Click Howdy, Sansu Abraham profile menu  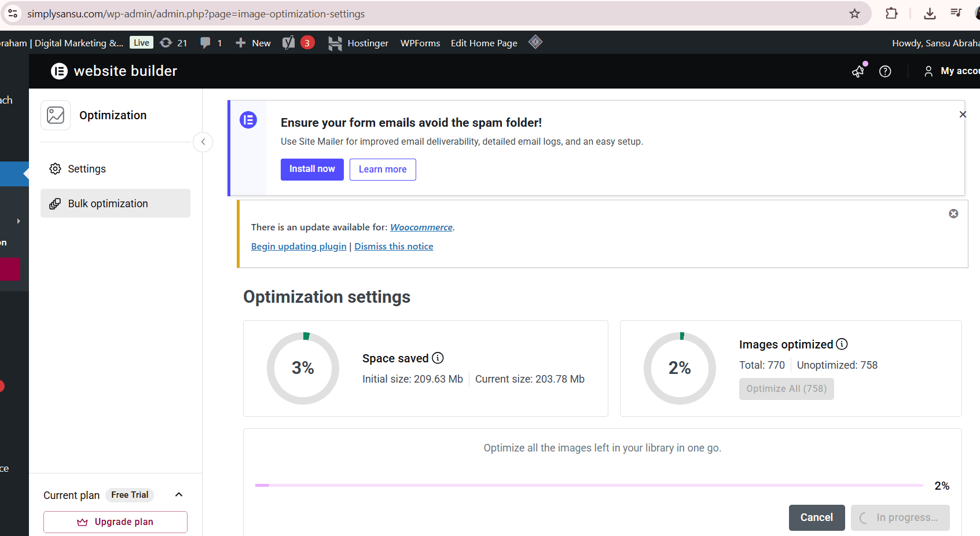point(935,43)
